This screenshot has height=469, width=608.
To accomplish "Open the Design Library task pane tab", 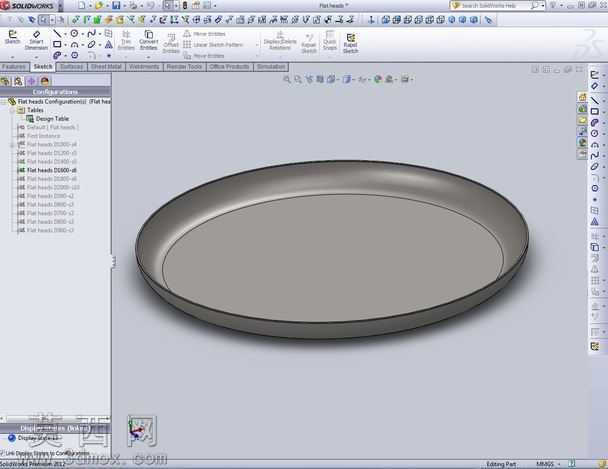I will (x=582, y=109).
